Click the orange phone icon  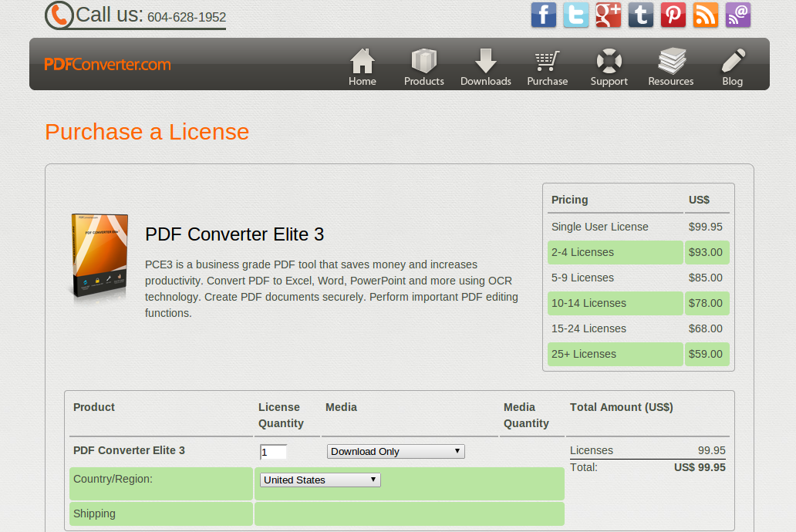pyautogui.click(x=59, y=15)
